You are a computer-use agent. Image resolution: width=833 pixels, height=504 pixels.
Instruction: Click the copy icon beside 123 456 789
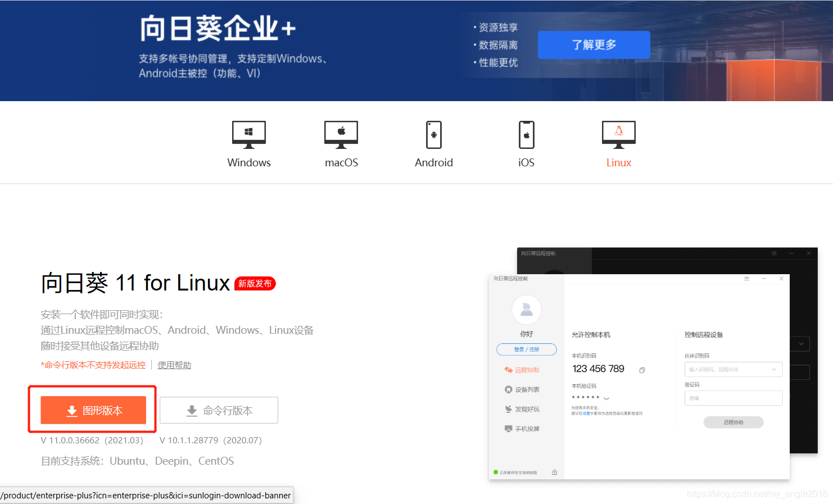click(642, 370)
